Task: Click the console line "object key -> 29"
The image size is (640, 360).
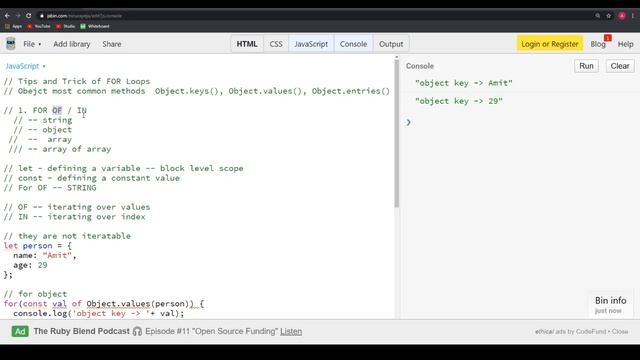Action: [x=459, y=101]
